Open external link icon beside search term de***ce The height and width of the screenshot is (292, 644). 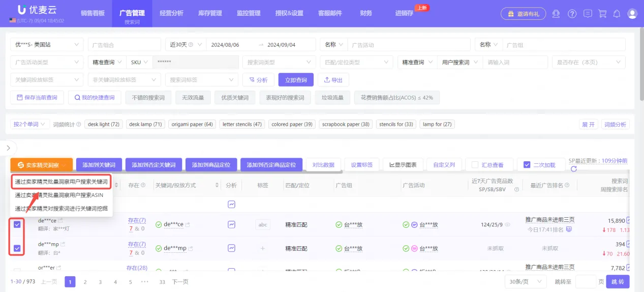pyautogui.click(x=60, y=221)
